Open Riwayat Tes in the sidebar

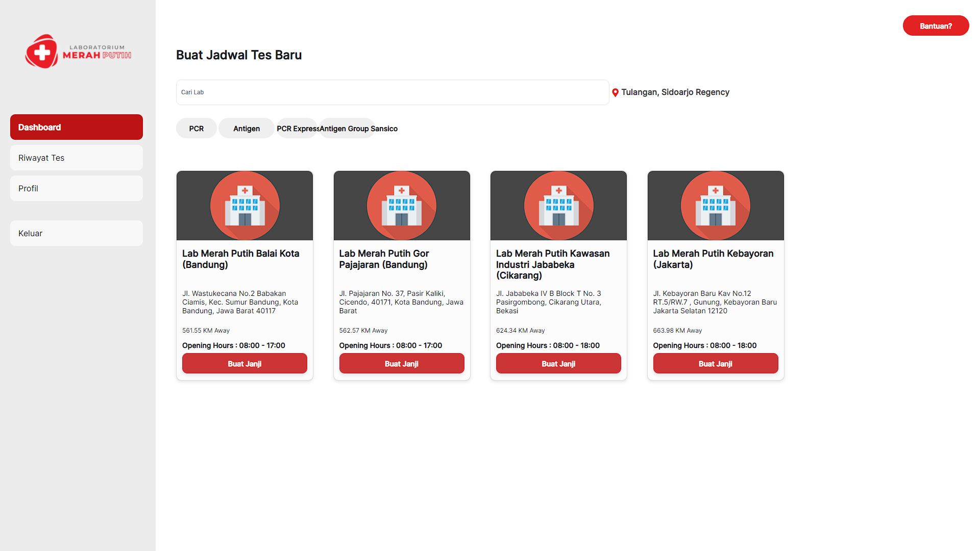pyautogui.click(x=77, y=158)
